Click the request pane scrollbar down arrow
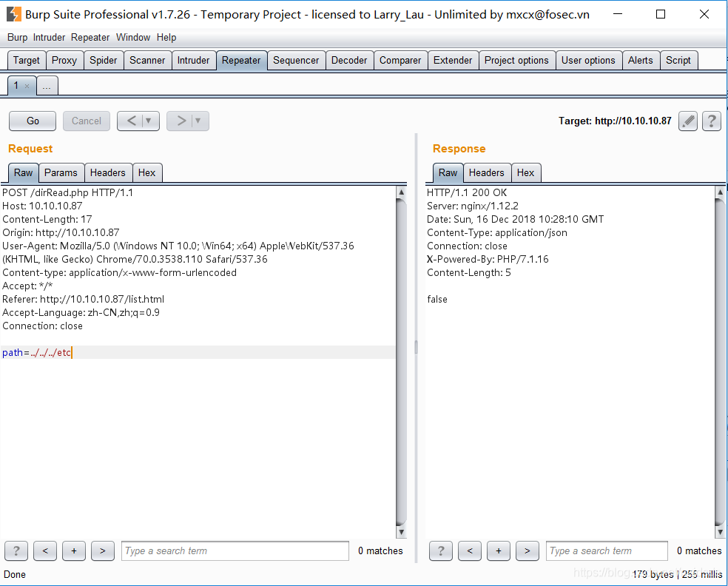 401,532
